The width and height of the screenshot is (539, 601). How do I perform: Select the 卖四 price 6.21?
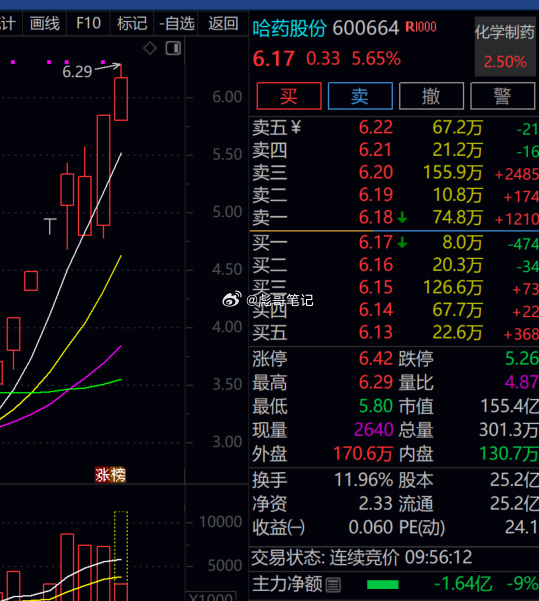pyautogui.click(x=376, y=150)
